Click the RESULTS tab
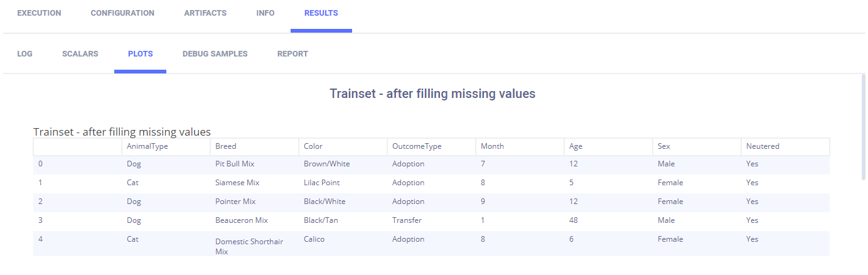This screenshot has height=275, width=868. point(321,13)
